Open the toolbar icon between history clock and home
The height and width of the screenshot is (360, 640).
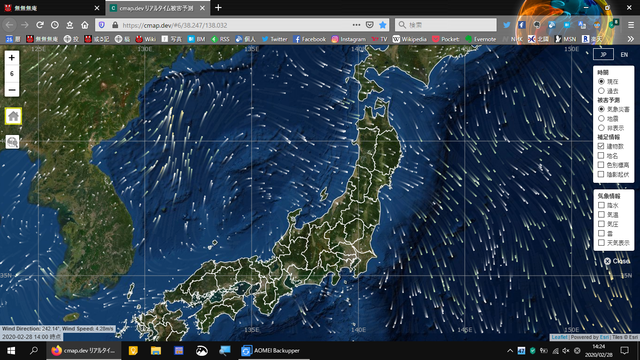(70, 25)
